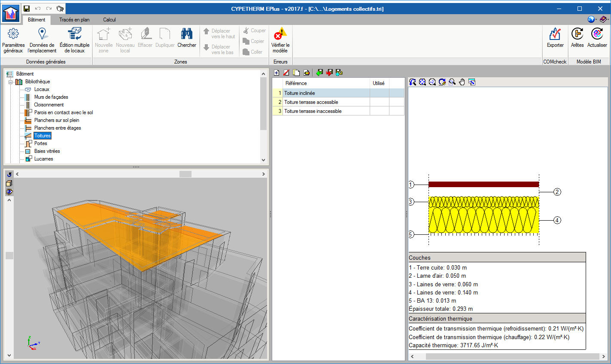The image size is (611, 364).
Task: Select the Bâtiment root node
Action: click(25, 74)
